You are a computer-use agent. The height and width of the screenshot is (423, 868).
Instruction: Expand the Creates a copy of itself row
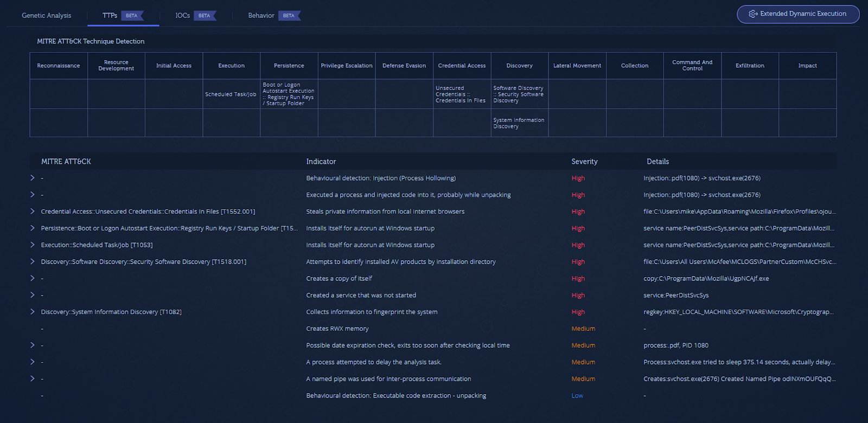(x=33, y=278)
